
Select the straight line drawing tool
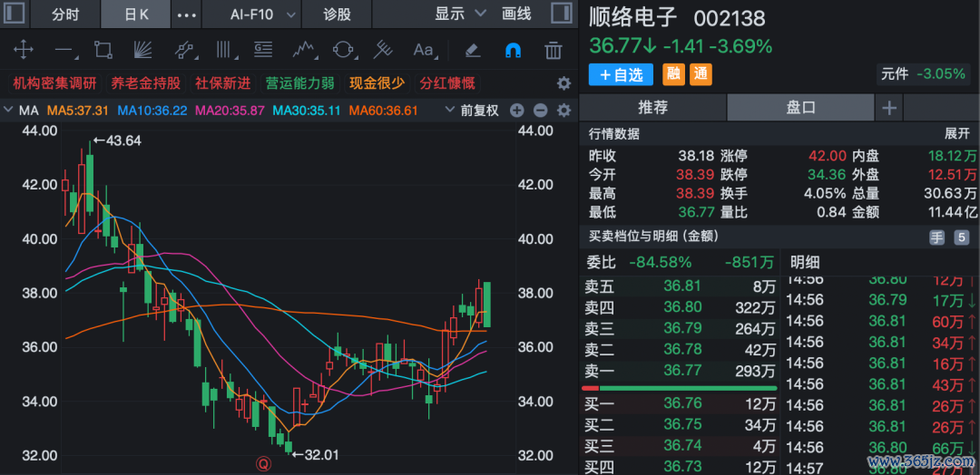coord(64,50)
